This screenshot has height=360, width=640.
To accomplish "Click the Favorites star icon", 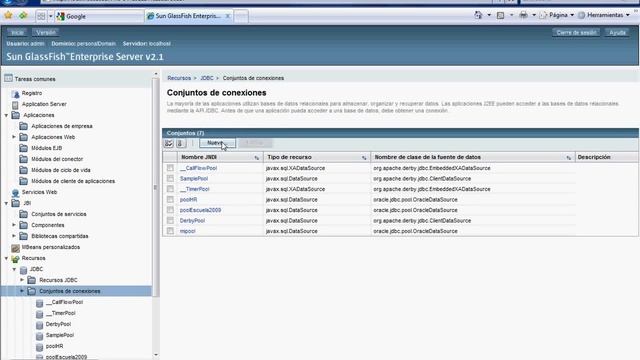I will click(8, 16).
